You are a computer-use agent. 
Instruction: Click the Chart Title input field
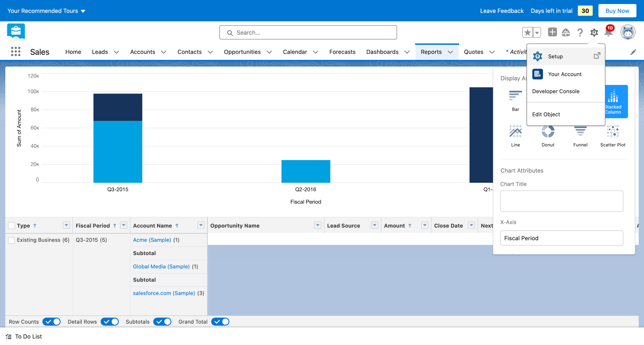(561, 201)
